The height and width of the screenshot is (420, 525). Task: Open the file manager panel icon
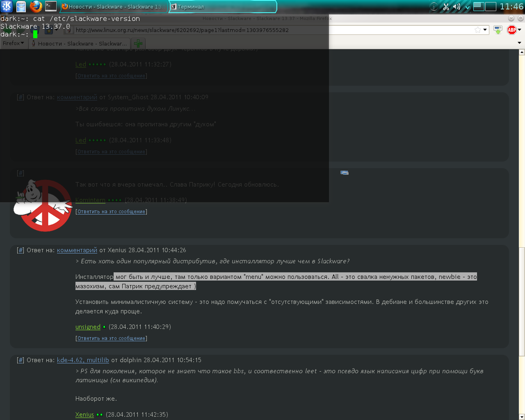21,6
